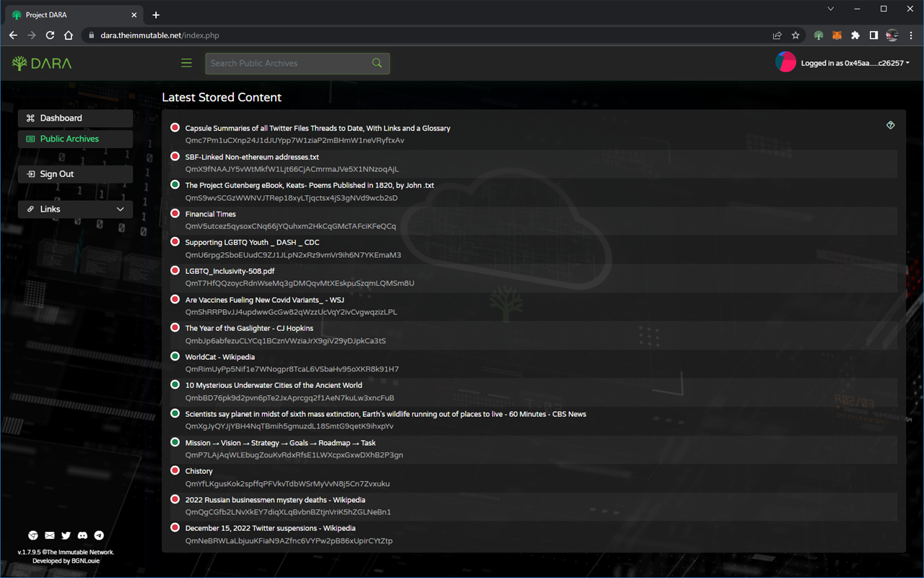The width and height of the screenshot is (924, 578).
Task: Select Public Archives in the sidebar
Action: tap(75, 139)
